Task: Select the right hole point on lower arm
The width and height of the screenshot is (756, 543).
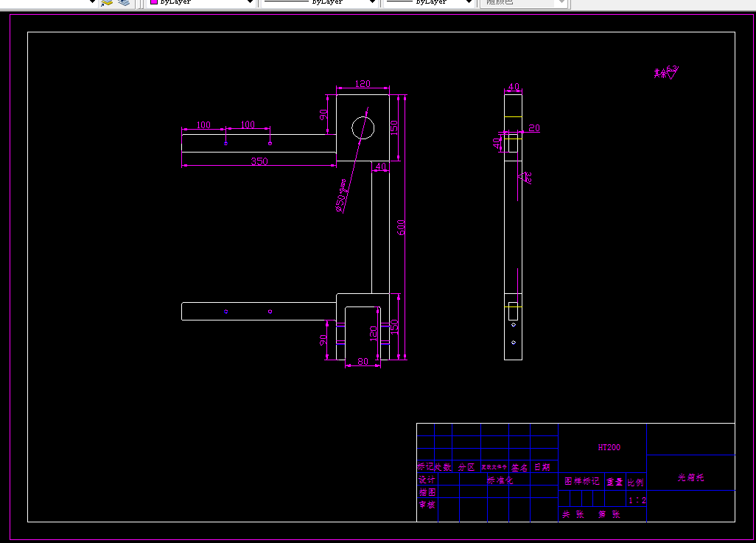Action: pyautogui.click(x=270, y=312)
